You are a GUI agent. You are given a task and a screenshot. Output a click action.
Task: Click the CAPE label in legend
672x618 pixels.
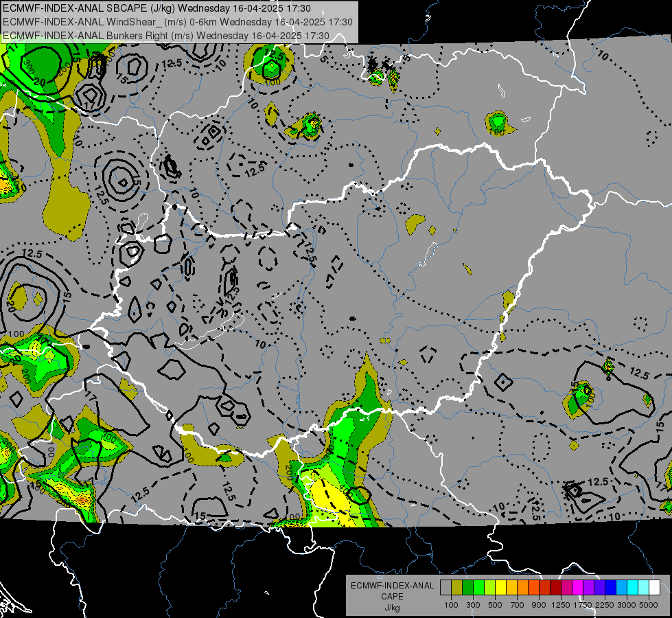tap(392, 597)
